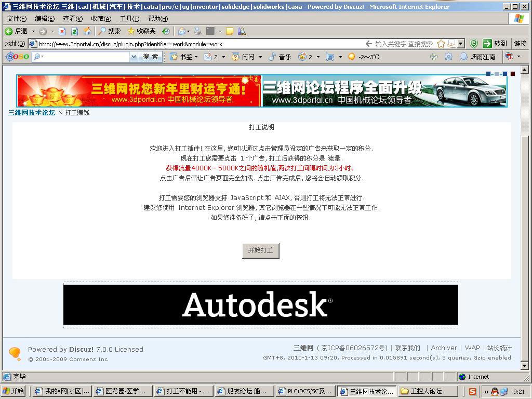This screenshot has height=399, width=532.
Task: Click the vertical scrollbar down arrow
Action: [525, 366]
